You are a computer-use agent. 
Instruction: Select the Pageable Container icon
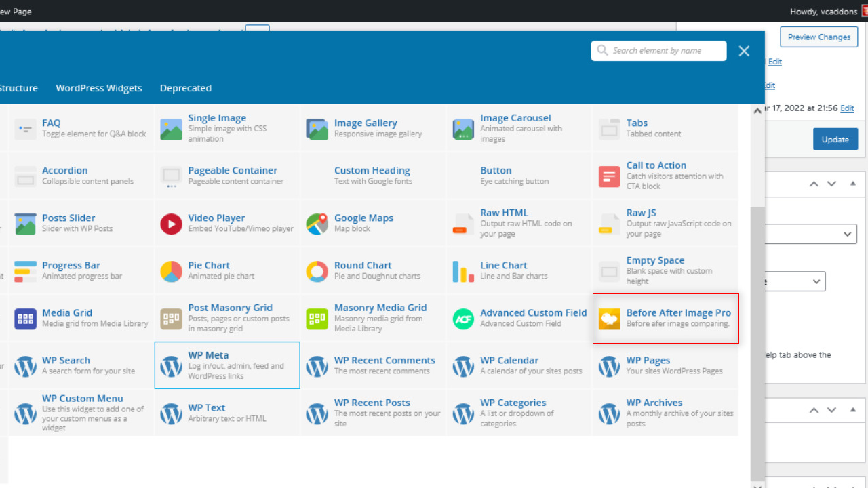pos(171,176)
